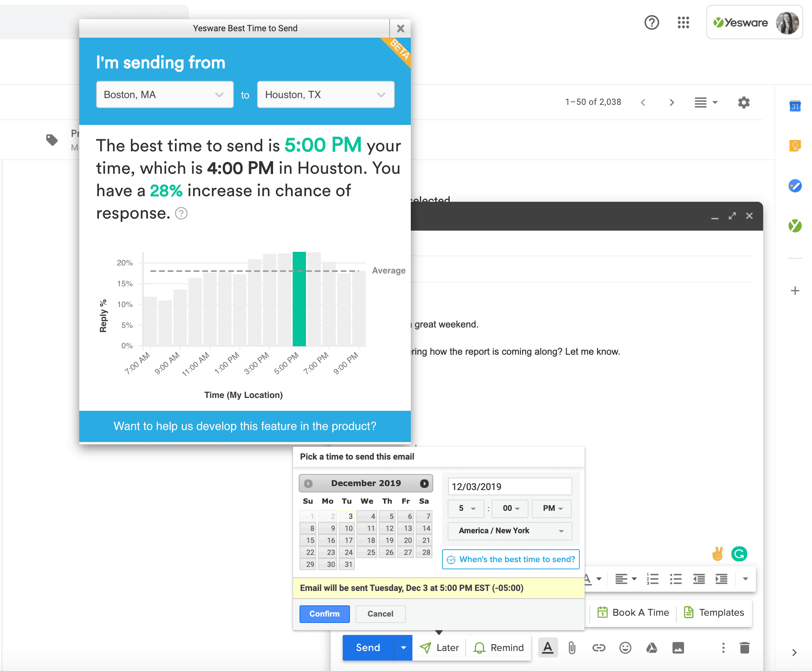Image resolution: width=812 pixels, height=671 pixels.
Task: Open the hour dropdown showing 5
Action: [x=466, y=508]
